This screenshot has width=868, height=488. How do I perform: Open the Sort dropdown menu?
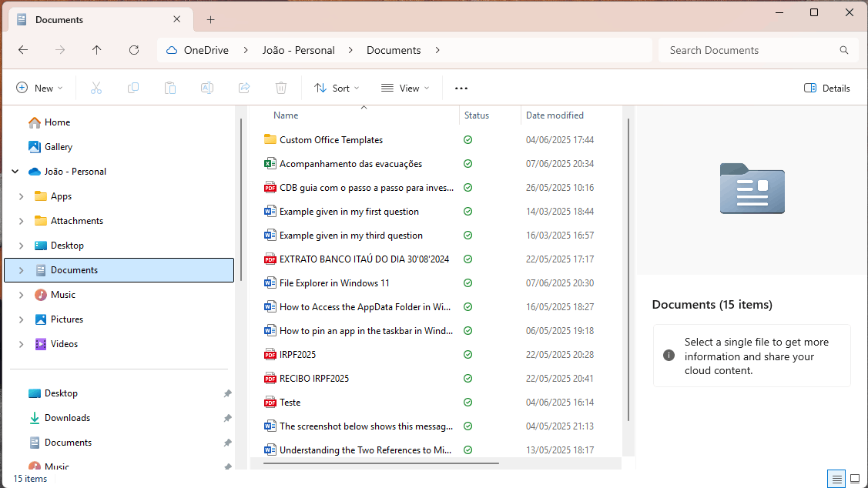pyautogui.click(x=337, y=88)
